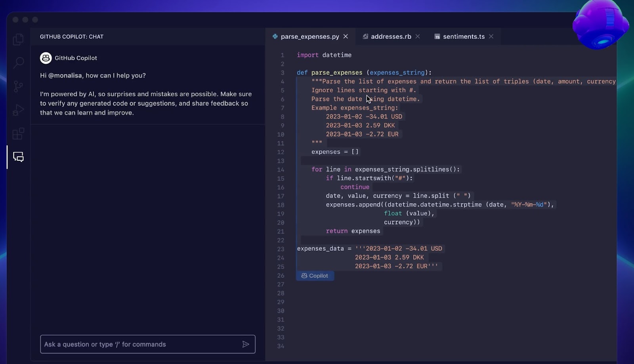Viewport: 634px width, 364px height.
Task: Click 'Example expenses_string:' docstring line
Action: (355, 108)
